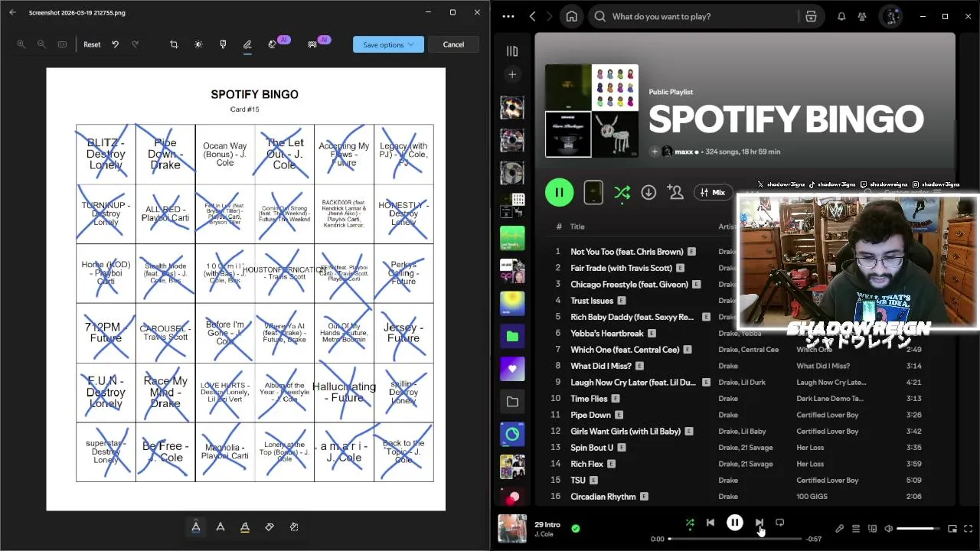Zoom in on the bingo image

point(21,44)
